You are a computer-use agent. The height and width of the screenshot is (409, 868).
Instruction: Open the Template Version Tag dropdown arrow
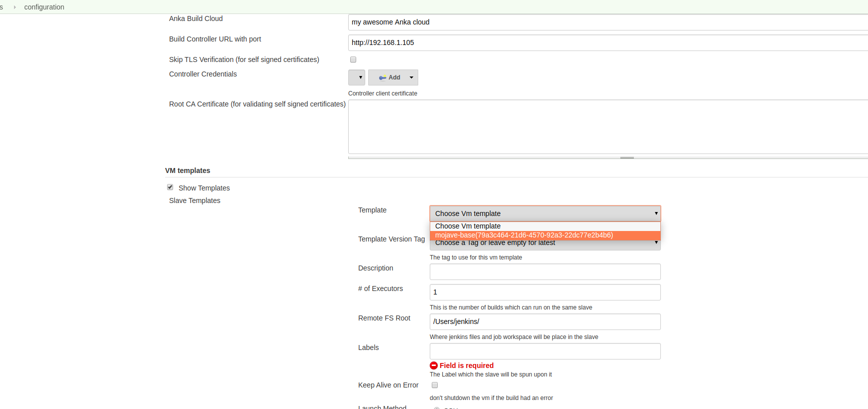(656, 243)
